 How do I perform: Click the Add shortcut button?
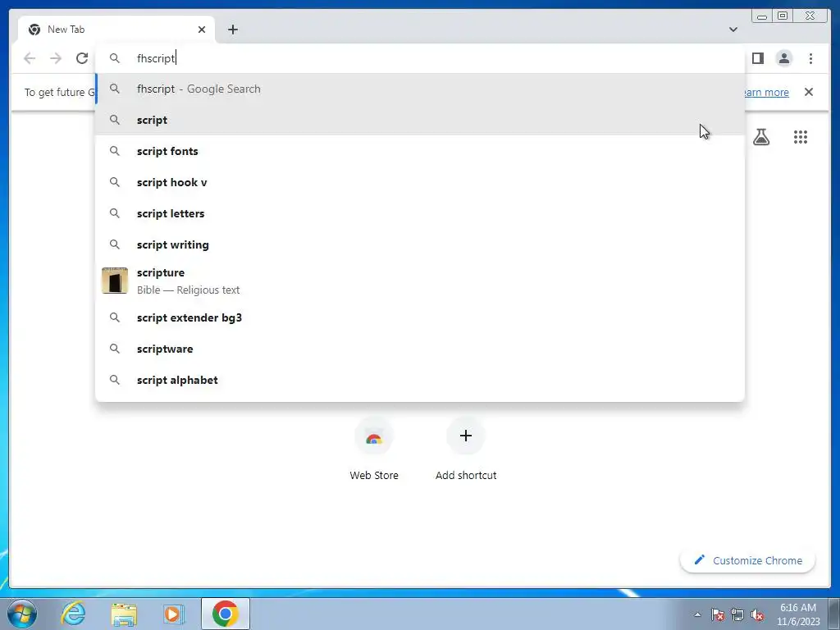click(x=466, y=450)
